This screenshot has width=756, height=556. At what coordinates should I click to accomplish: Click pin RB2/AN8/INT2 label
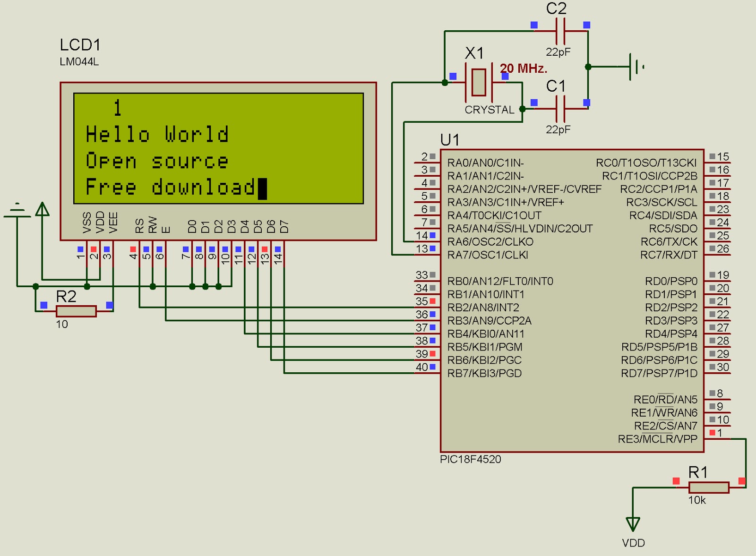[x=483, y=308]
